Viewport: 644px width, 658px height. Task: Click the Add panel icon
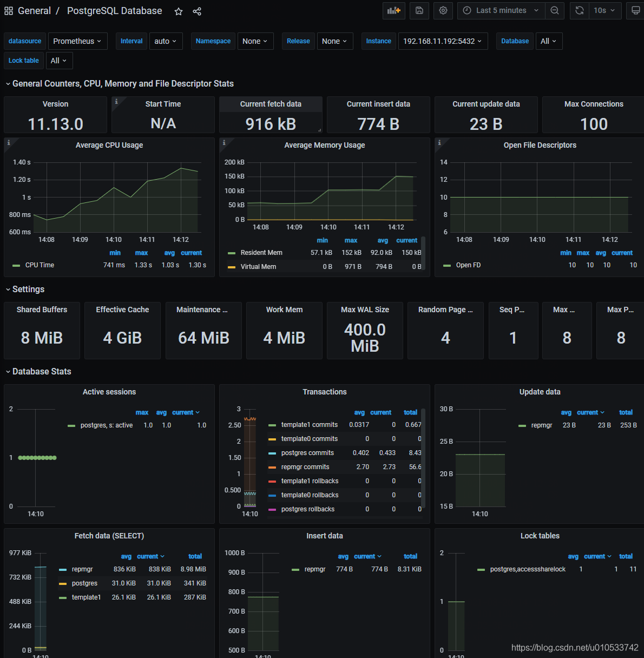pyautogui.click(x=393, y=11)
